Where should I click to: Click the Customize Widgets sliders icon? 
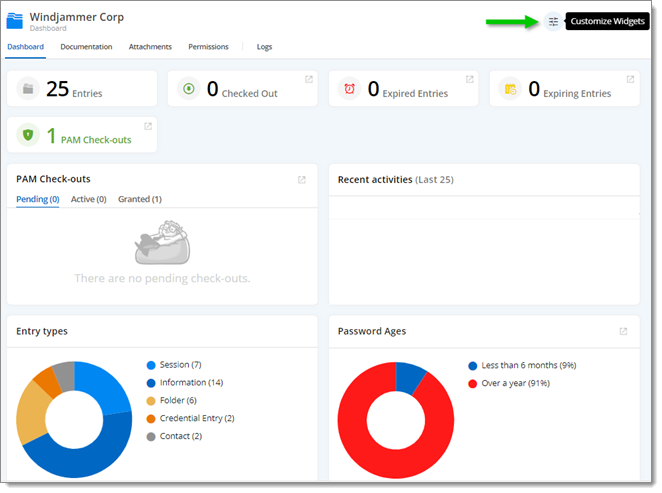[x=553, y=22]
